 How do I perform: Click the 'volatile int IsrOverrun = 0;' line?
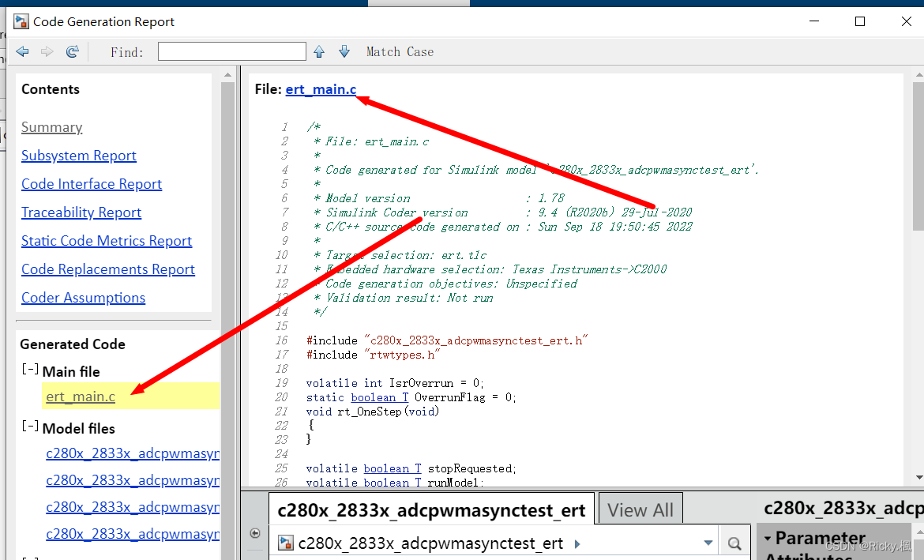395,383
